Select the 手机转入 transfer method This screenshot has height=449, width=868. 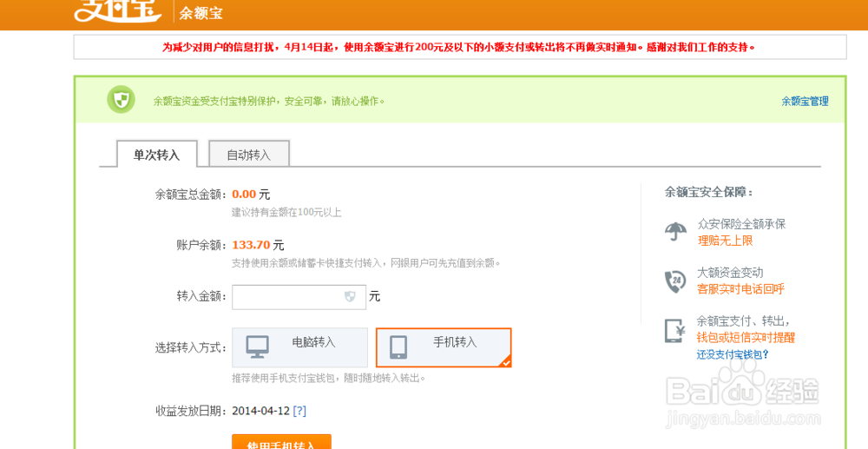pyautogui.click(x=444, y=347)
